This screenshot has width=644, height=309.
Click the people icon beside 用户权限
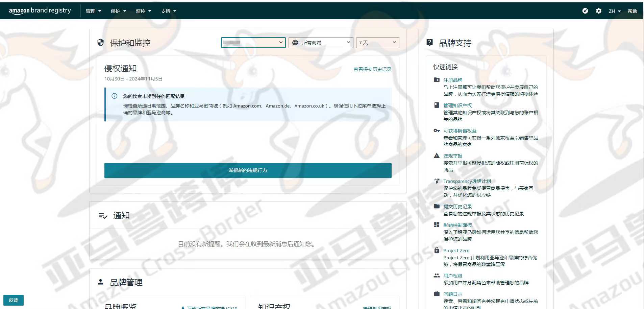pos(437,276)
